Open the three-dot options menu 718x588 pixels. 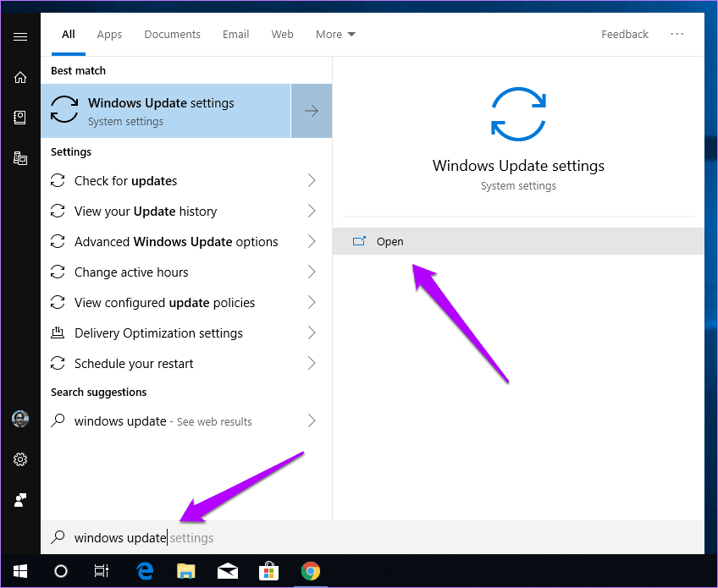point(677,34)
